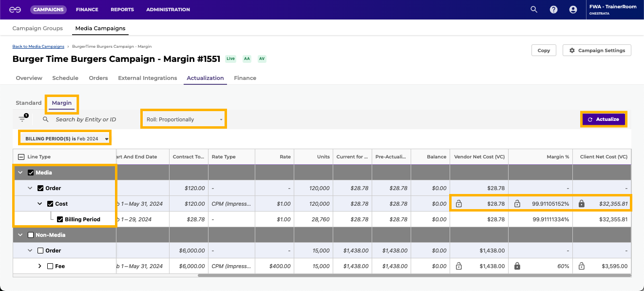
Task: Unlock Cost row Client Net Cost lock
Action: 581,204
